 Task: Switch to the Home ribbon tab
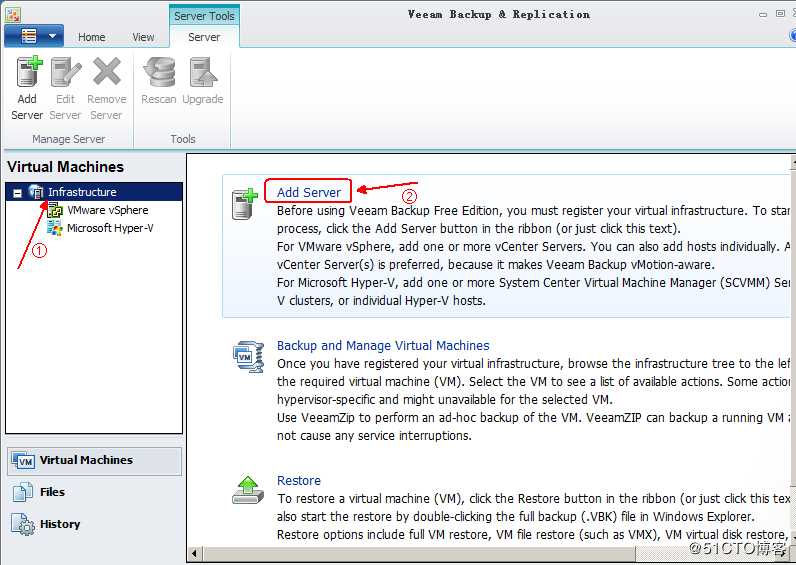click(x=91, y=37)
